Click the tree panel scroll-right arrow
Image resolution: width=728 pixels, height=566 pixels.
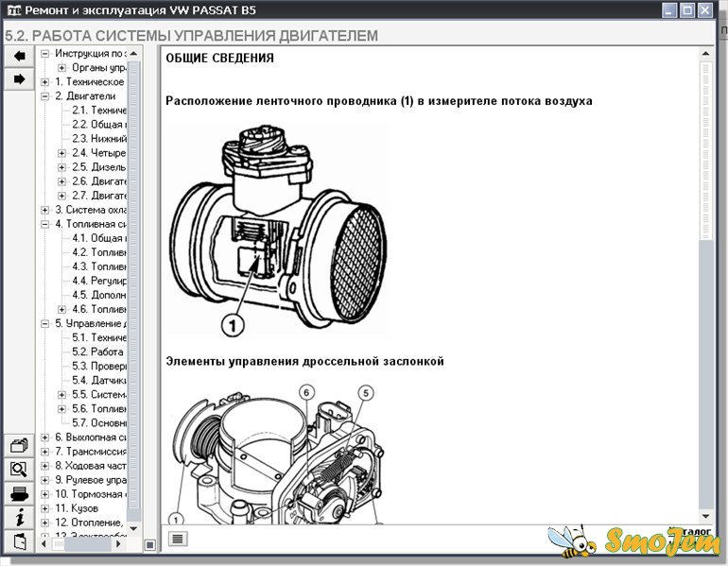[x=118, y=543]
